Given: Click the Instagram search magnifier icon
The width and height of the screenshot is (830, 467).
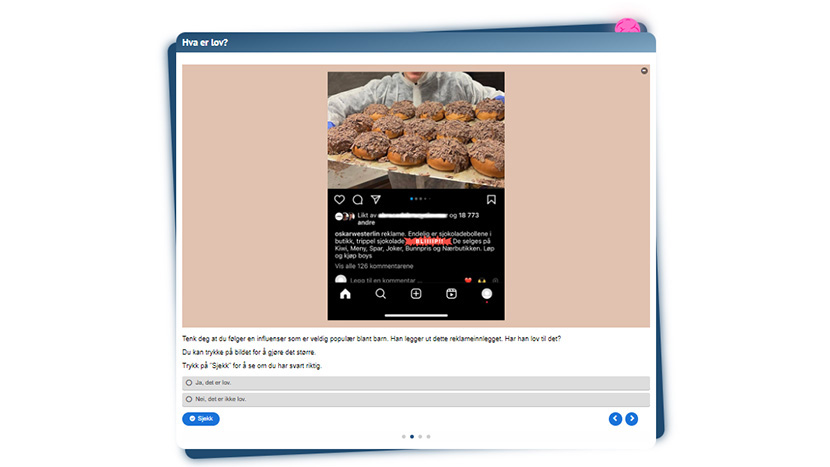Looking at the screenshot, I should coord(380,294).
